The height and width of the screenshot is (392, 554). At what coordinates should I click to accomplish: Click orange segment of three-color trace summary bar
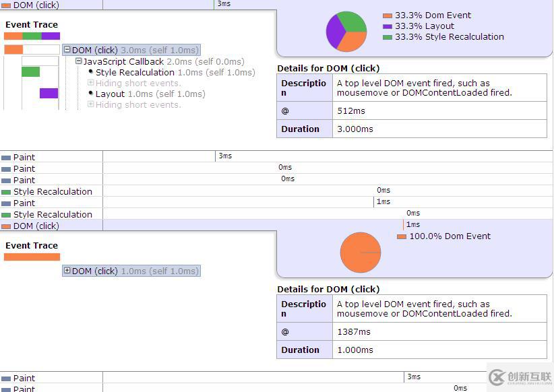tap(13, 36)
